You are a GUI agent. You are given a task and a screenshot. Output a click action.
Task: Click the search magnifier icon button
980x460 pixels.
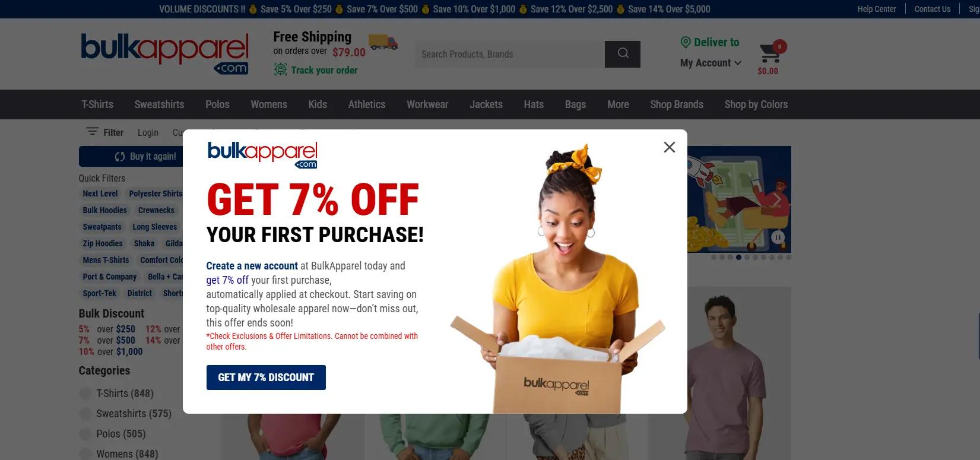pos(623,54)
